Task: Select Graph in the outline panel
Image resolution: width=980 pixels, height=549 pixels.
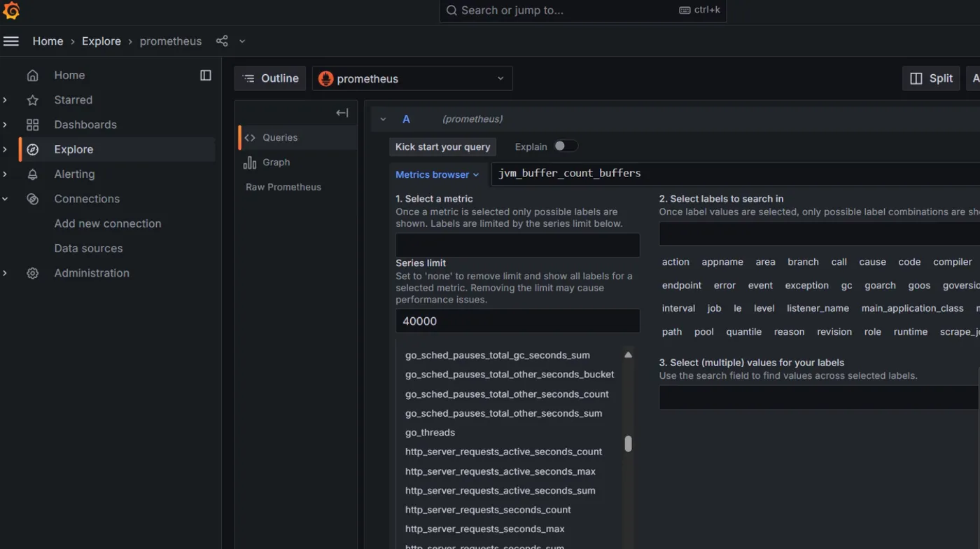Action: pyautogui.click(x=276, y=162)
